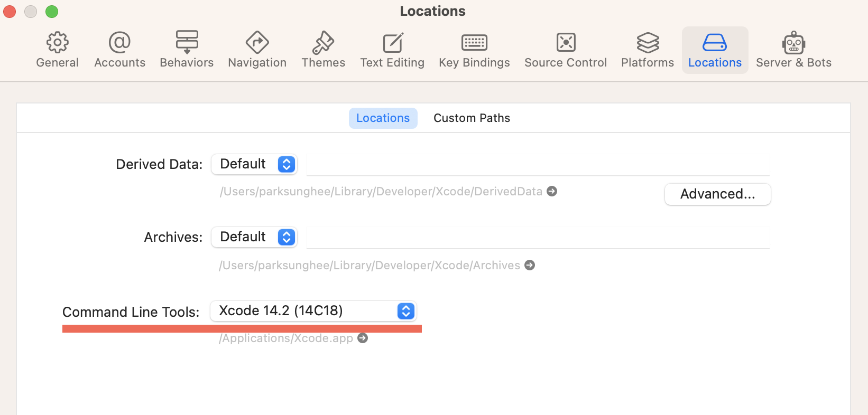Close the Locations preferences window
This screenshot has height=415, width=868.
point(10,12)
